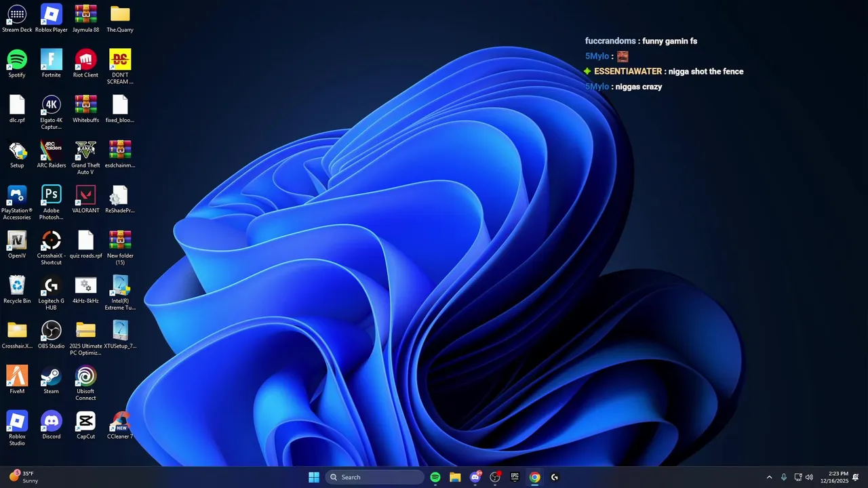Viewport: 868px width, 488px height.
Task: Click the CrosshairX - Shortcut icon
Action: (52, 248)
